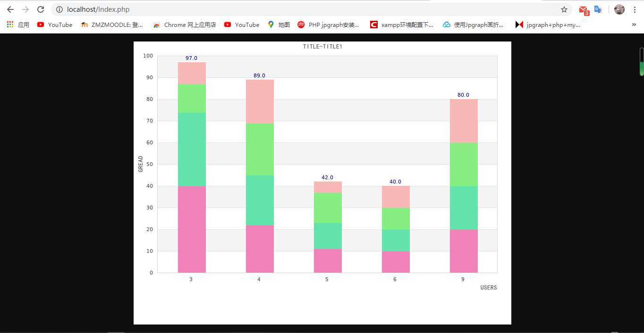Click the 89.0 bar total label
The width and height of the screenshot is (644, 333).
[x=259, y=75]
